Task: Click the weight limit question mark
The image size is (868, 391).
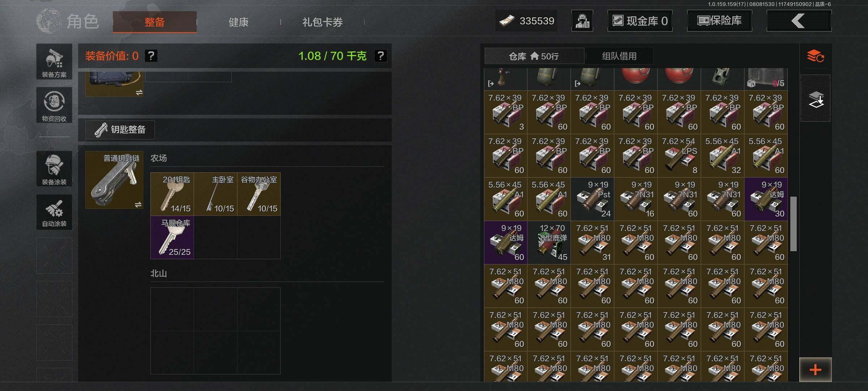Action: [380, 56]
